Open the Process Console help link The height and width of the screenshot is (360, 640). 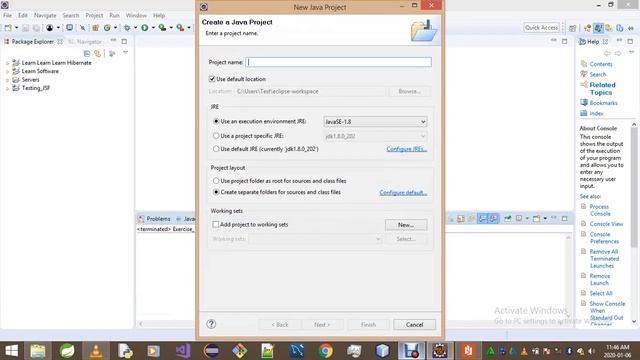coord(600,210)
